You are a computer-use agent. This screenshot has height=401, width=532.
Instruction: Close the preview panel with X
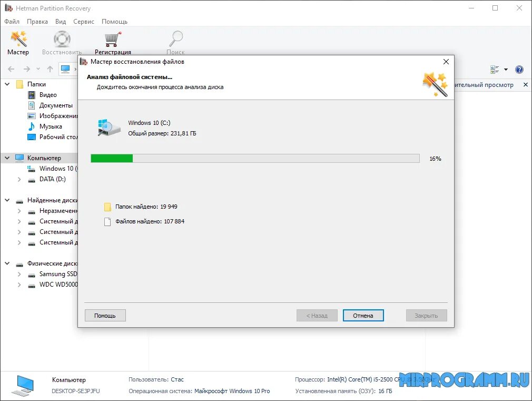(x=526, y=84)
